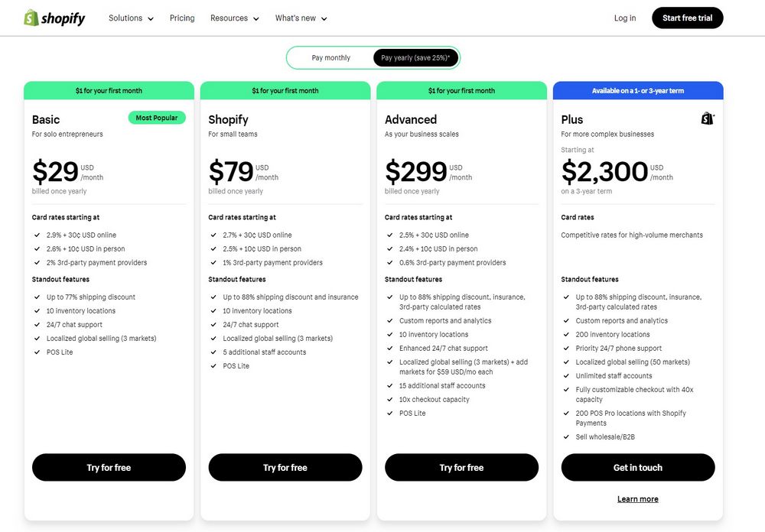Open the Learn more link under Plus

tap(638, 498)
